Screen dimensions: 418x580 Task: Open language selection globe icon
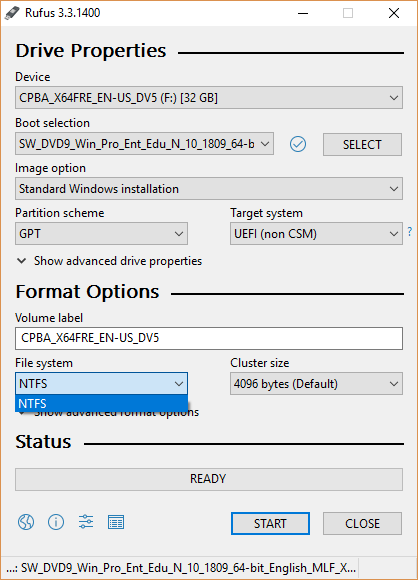click(x=26, y=522)
